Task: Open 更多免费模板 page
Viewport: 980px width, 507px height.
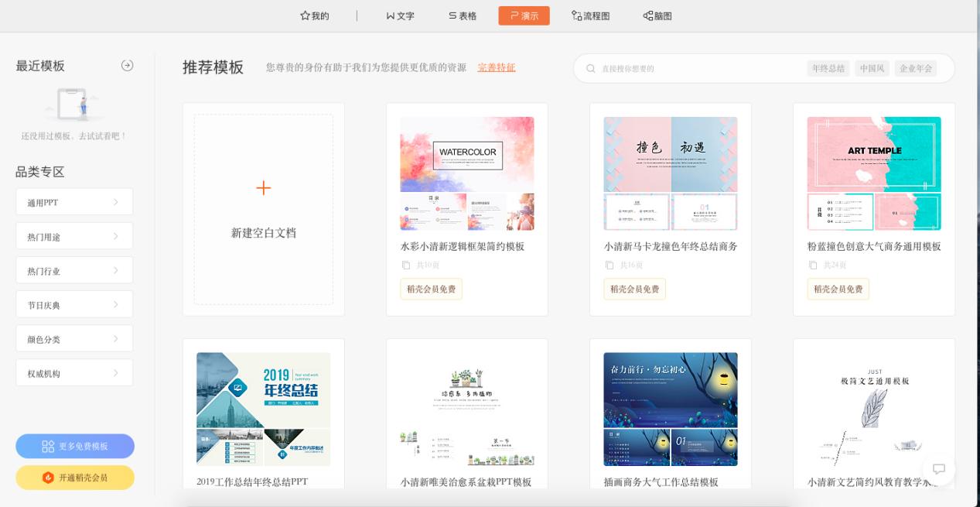Action: pos(74,446)
